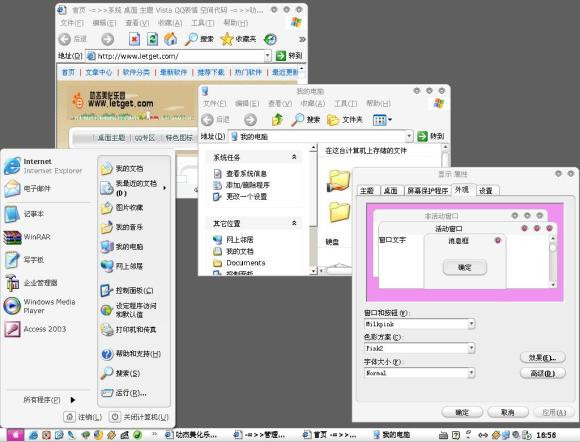Switch to the Themes tab in Display Properties
This screenshot has height=442, width=580.
tap(367, 190)
